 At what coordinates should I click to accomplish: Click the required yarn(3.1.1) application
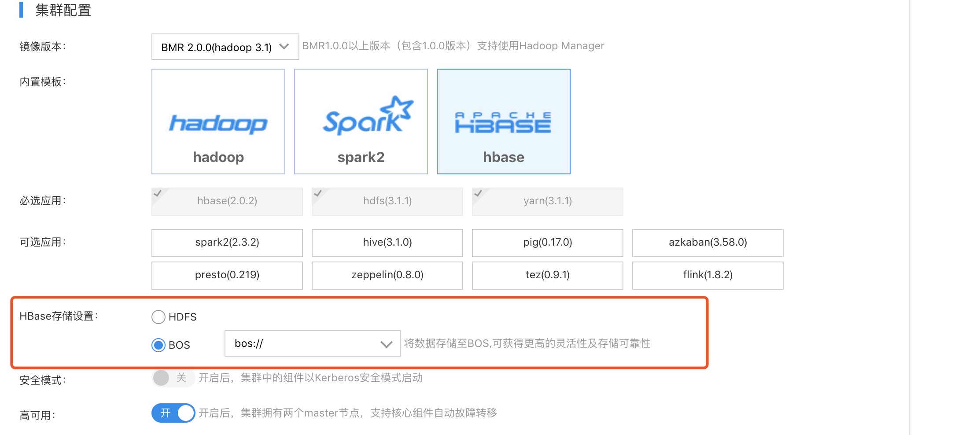click(548, 201)
